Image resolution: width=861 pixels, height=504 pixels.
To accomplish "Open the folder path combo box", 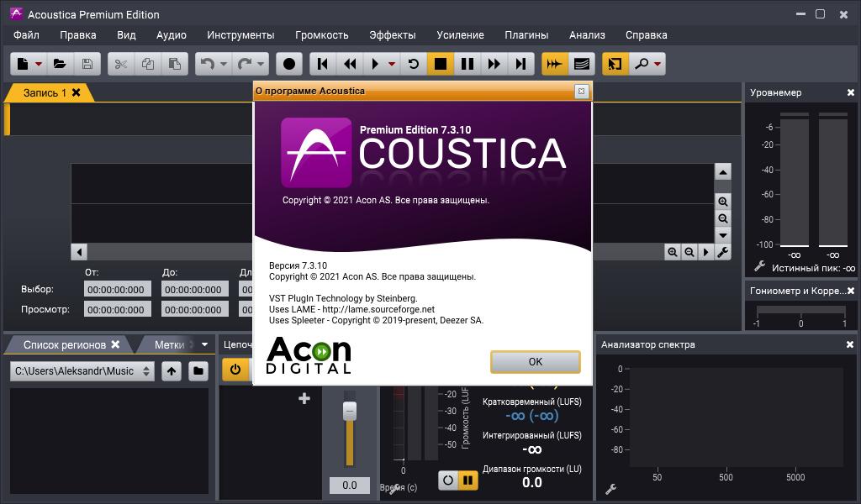I will point(82,370).
